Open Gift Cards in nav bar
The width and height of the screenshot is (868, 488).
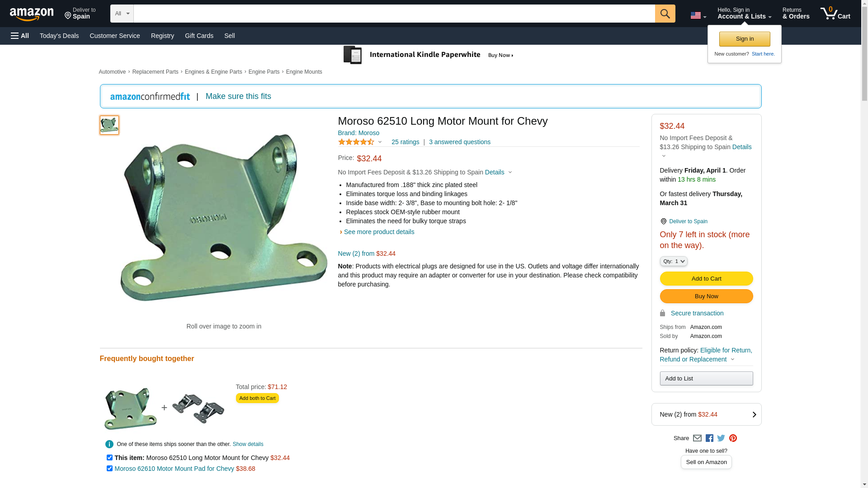pyautogui.click(x=199, y=36)
